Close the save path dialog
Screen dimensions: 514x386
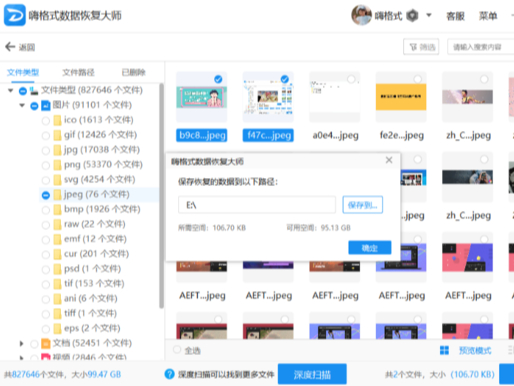[x=389, y=160]
